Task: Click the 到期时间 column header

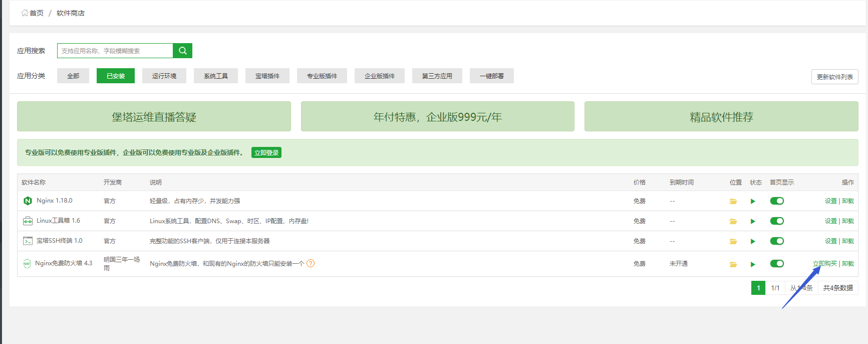Action: click(x=682, y=183)
